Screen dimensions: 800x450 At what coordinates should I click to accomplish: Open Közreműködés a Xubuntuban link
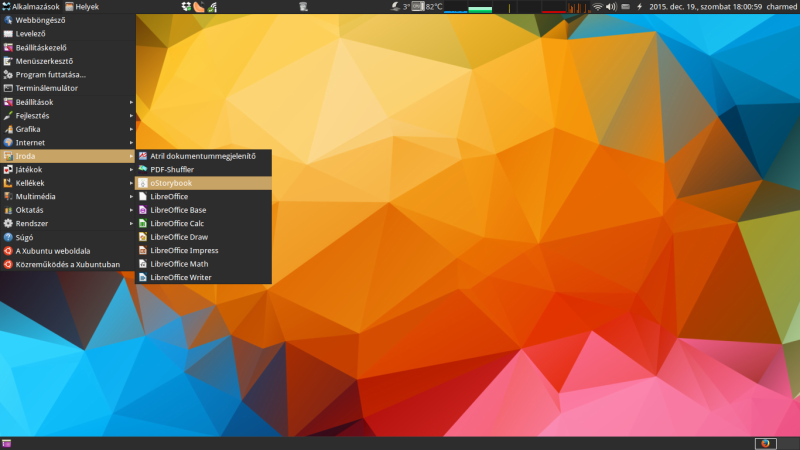68,264
